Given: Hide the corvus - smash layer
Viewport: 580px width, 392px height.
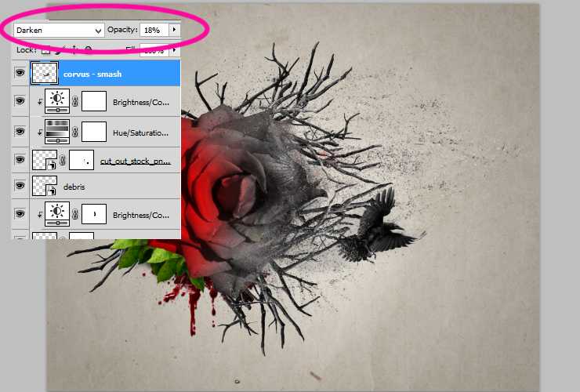Looking at the screenshot, I should [20, 73].
